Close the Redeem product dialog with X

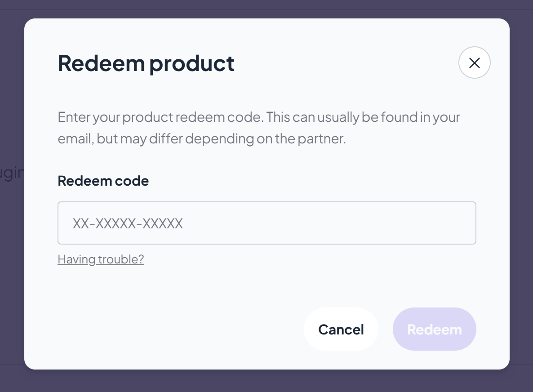[474, 62]
